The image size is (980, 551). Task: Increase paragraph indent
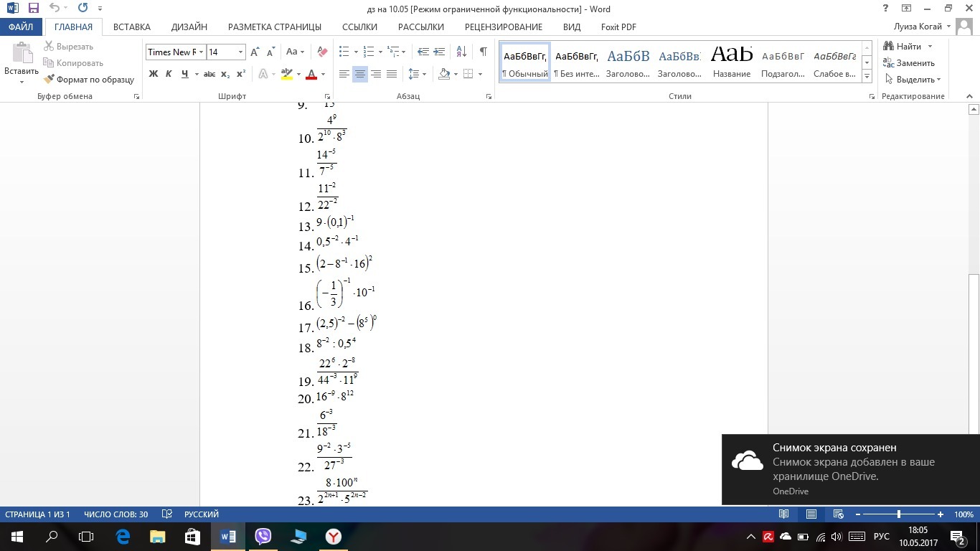pos(440,52)
